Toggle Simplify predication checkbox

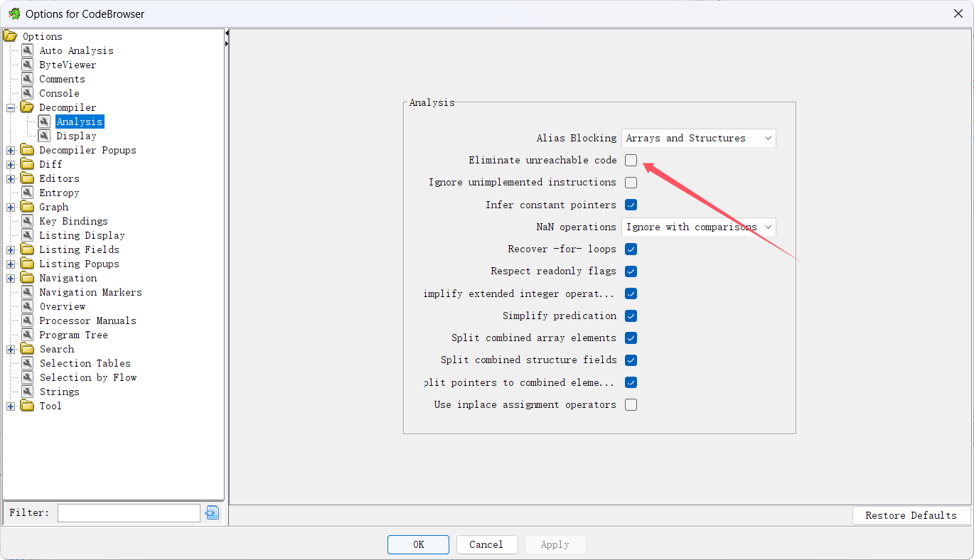pos(631,316)
